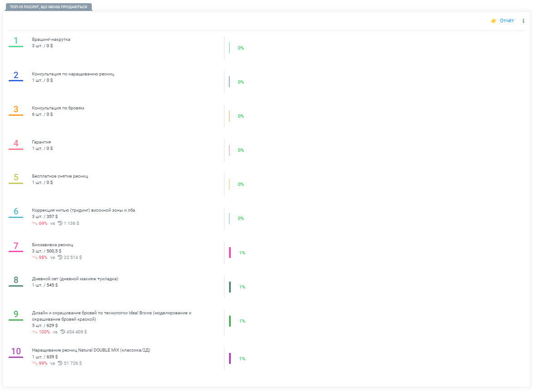Click the Брашинг-накрутка service name
Screen dimensions: 533x392
51,40
